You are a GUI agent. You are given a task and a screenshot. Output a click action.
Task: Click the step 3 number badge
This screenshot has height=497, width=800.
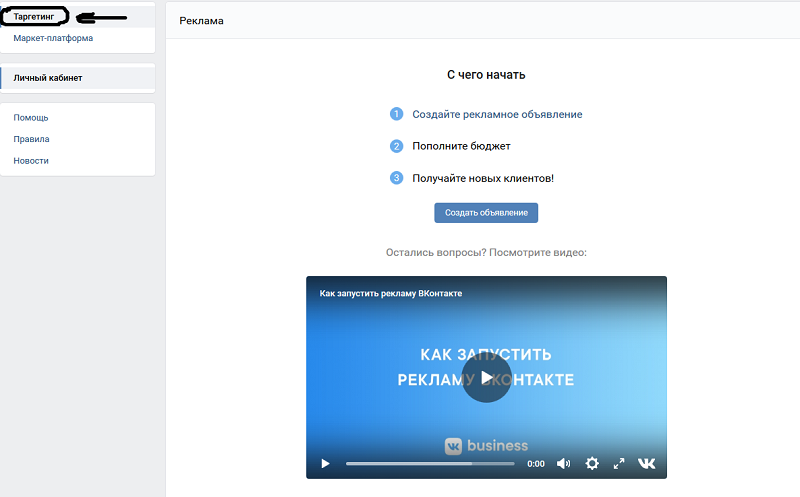[x=396, y=178]
